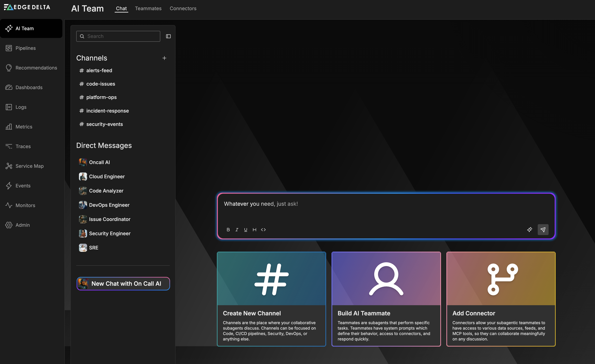Click the AI sparkle icon in composer
This screenshot has height=364, width=595.
(529, 229)
